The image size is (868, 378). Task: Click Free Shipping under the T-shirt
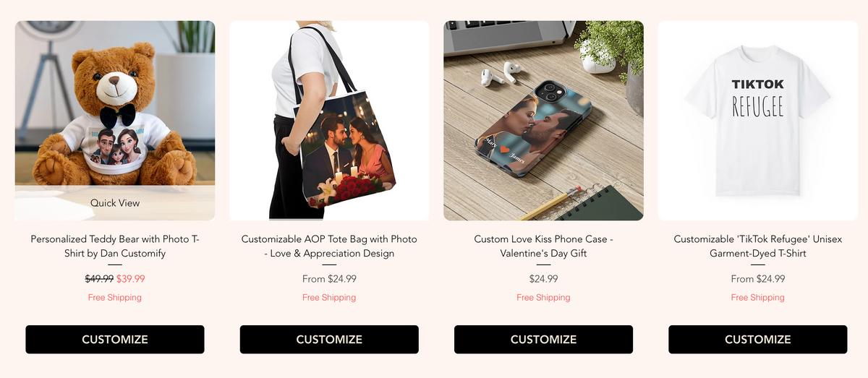(x=757, y=298)
